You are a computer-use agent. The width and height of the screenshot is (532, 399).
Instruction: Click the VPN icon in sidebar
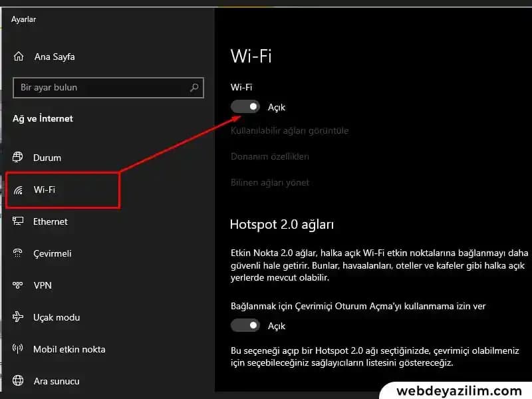coord(19,285)
